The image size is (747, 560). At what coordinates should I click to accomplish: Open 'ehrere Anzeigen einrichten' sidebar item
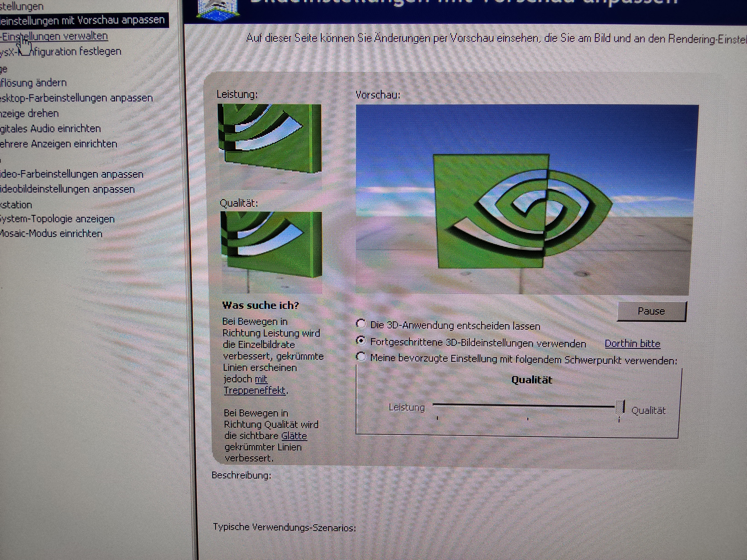click(58, 144)
